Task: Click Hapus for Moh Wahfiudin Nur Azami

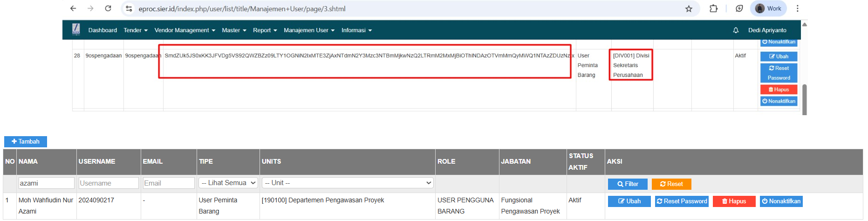Action: pyautogui.click(x=734, y=201)
